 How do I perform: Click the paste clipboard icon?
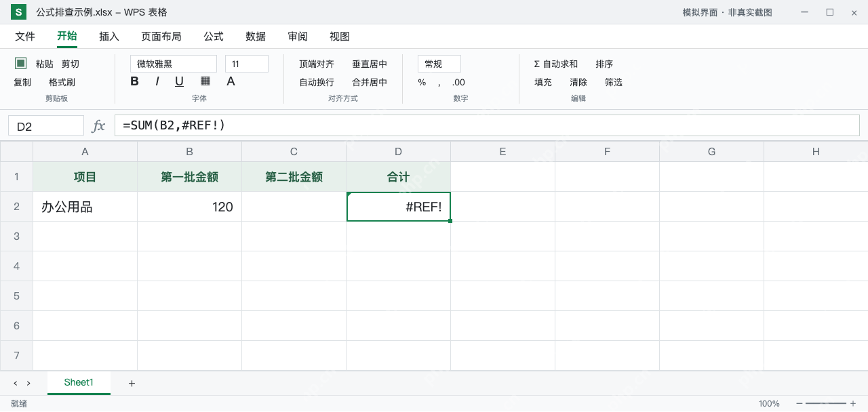click(21, 63)
